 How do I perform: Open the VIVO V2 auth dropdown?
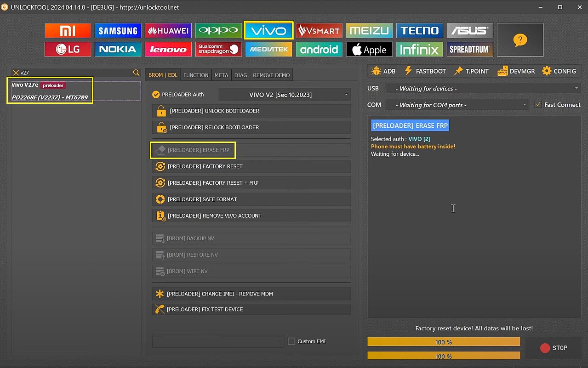coord(284,95)
